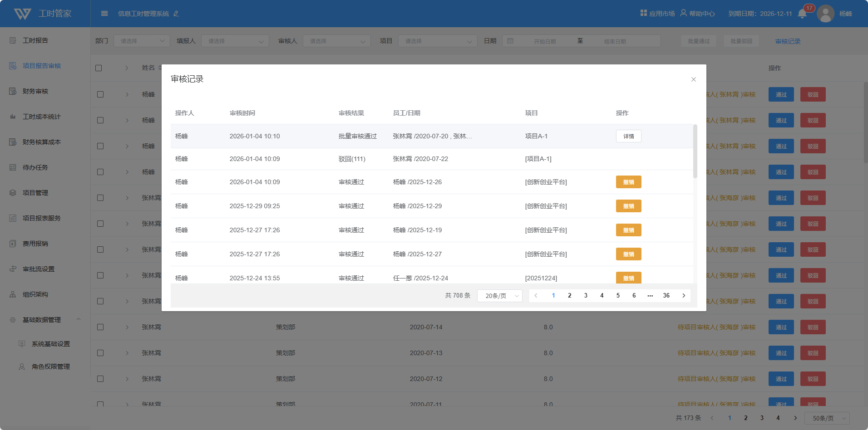Toggle the hamburger menu icon
The height and width of the screenshot is (430, 868).
(104, 14)
